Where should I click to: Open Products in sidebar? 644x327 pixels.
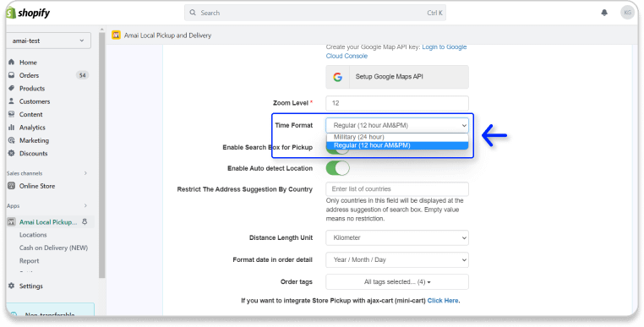32,89
